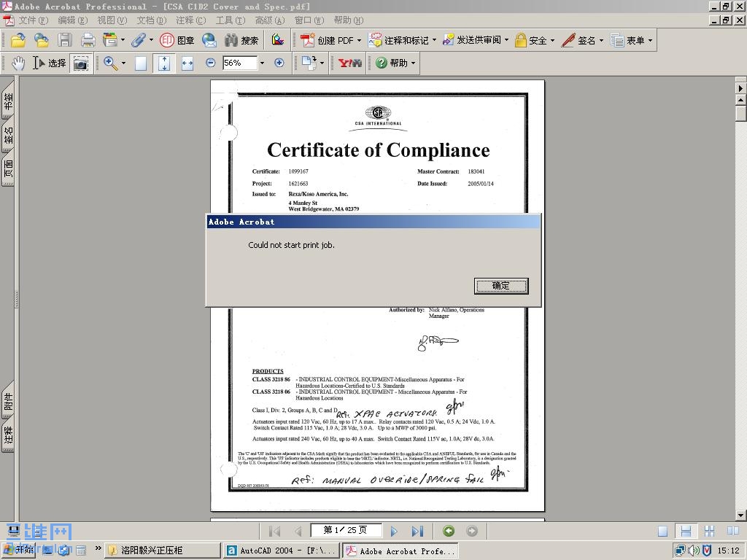This screenshot has height=560, width=747.
Task: Set Actual Size page view
Action: pyautogui.click(x=141, y=63)
